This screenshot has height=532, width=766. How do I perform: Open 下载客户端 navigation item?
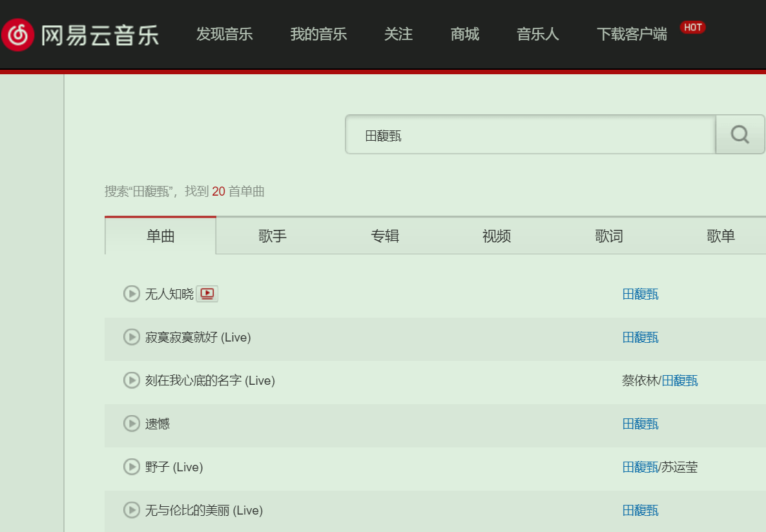coord(632,34)
